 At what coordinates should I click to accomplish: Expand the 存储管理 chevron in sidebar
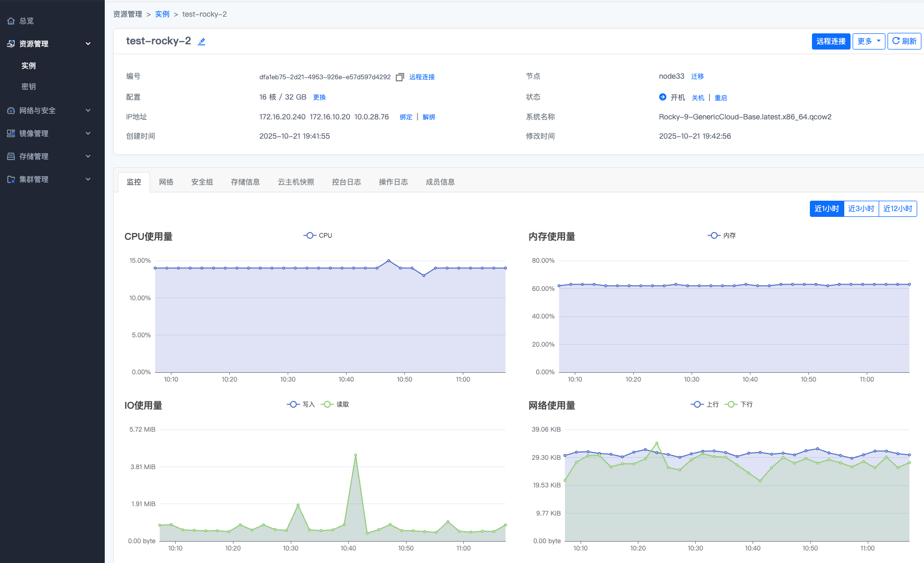88,156
